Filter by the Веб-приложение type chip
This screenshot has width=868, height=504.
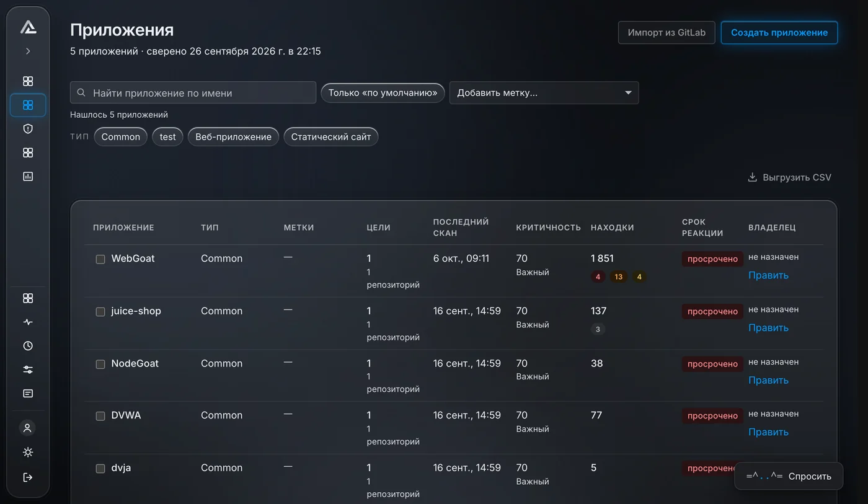click(234, 137)
